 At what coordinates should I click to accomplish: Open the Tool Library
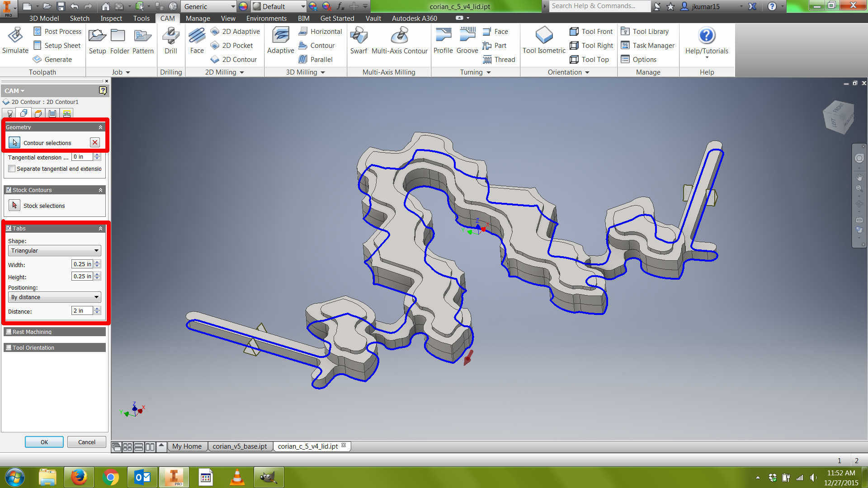[645, 31]
